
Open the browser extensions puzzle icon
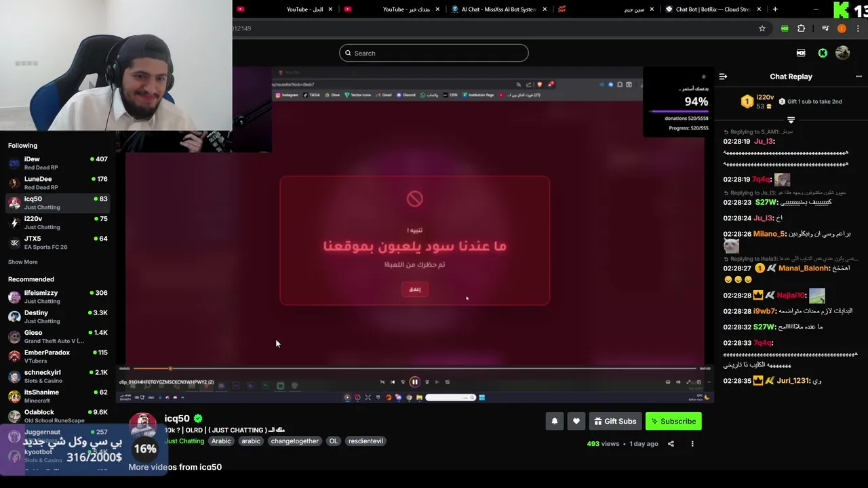point(802,28)
